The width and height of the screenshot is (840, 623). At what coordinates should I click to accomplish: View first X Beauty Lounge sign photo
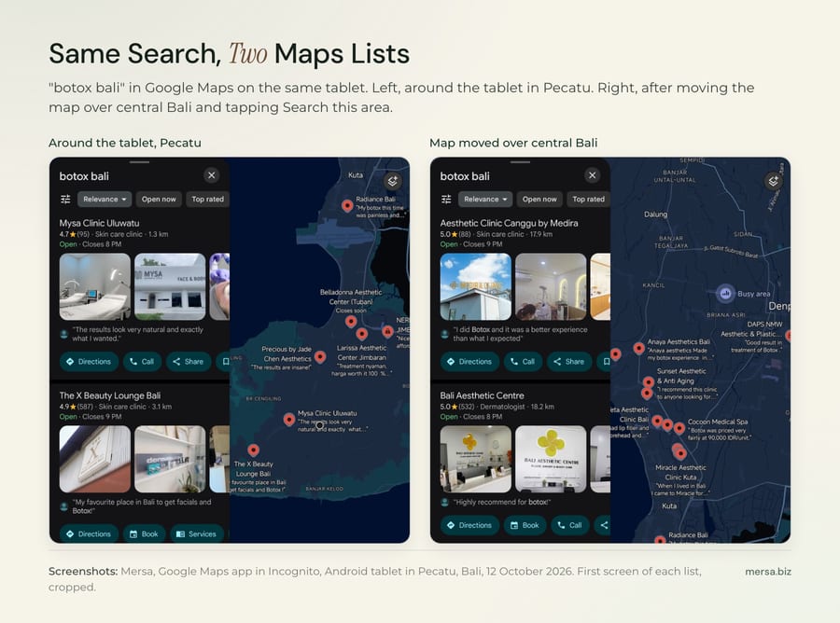(95, 459)
